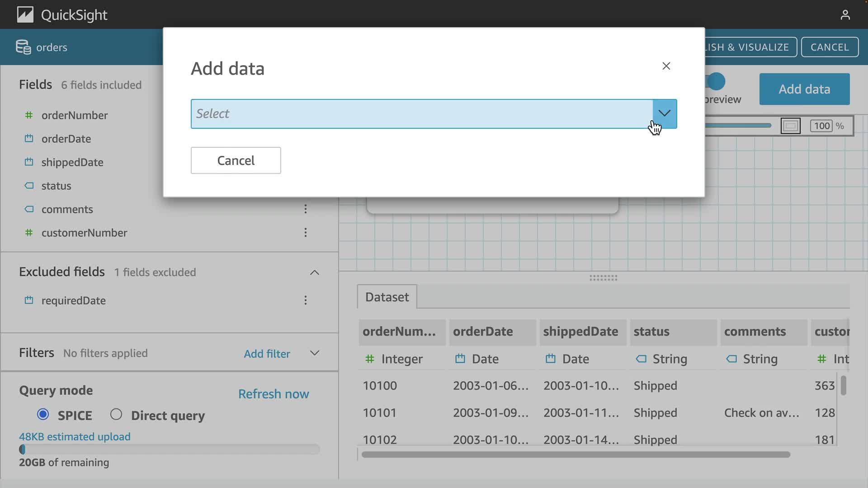Open the user account icon
The height and width of the screenshot is (488, 868).
click(x=845, y=15)
